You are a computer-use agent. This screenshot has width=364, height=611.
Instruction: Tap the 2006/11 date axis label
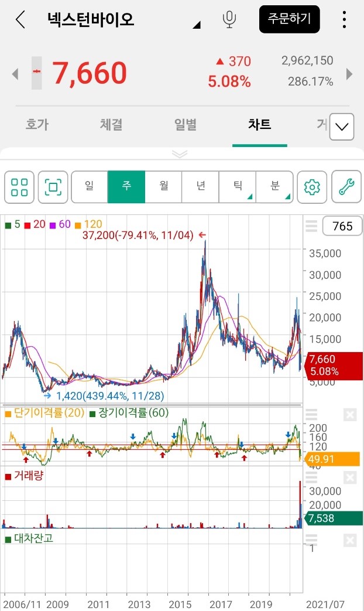tap(22, 605)
